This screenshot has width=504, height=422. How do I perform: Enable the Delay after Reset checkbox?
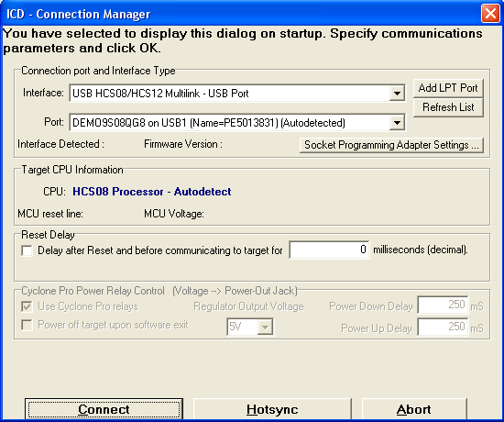[x=27, y=250]
